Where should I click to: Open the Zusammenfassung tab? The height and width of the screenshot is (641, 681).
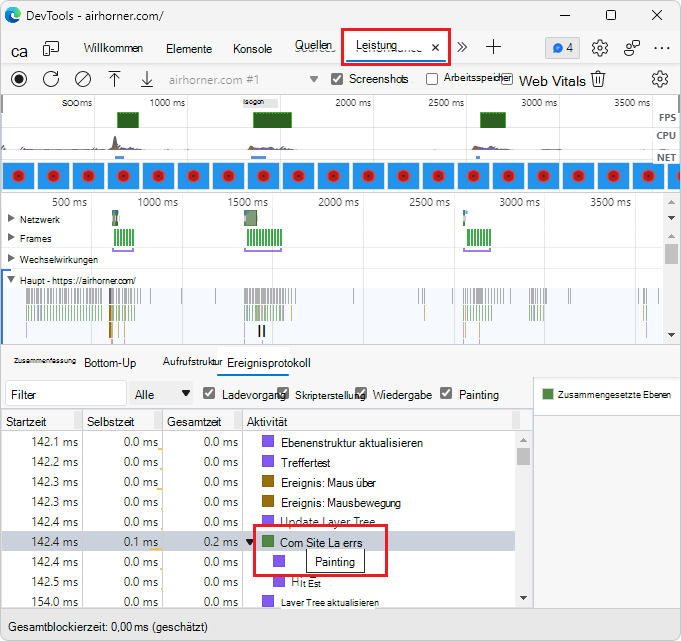(45, 361)
